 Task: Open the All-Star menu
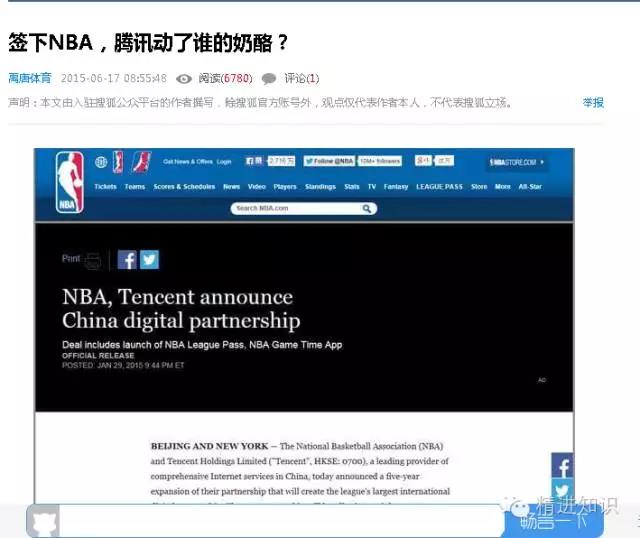coord(530,187)
